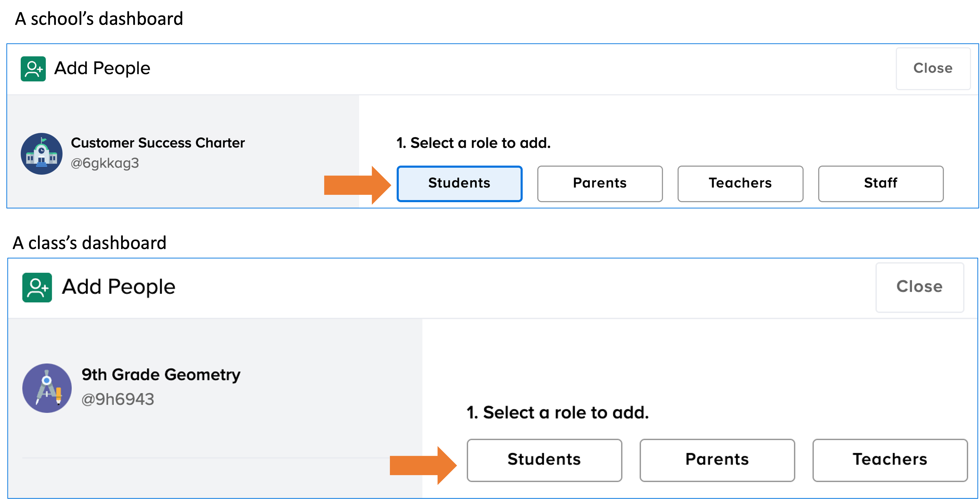Choose Parents role for 9th Grade Geometry class

click(717, 460)
